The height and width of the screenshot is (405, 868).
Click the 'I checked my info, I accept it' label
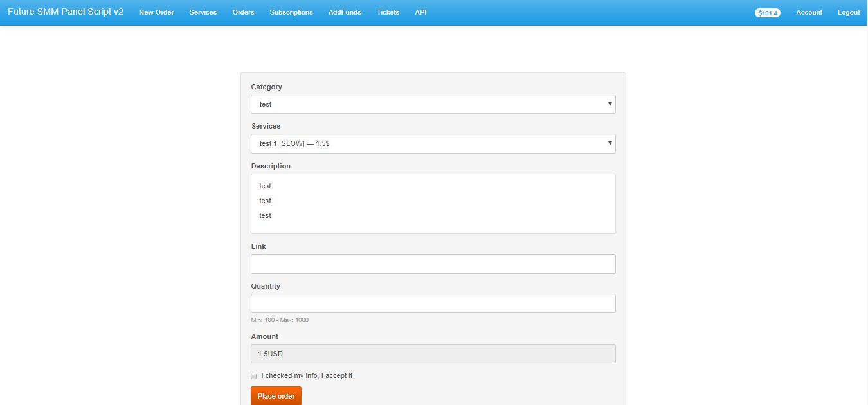click(x=307, y=375)
